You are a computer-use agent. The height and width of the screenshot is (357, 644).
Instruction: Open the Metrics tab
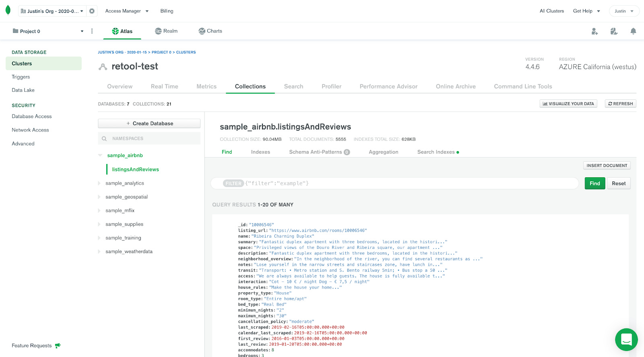[x=206, y=86]
